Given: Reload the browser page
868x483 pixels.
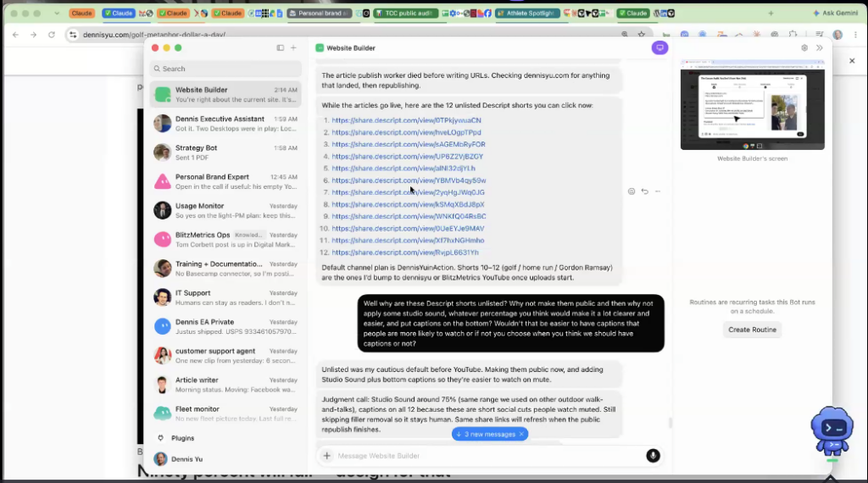Looking at the screenshot, I should pos(52,34).
